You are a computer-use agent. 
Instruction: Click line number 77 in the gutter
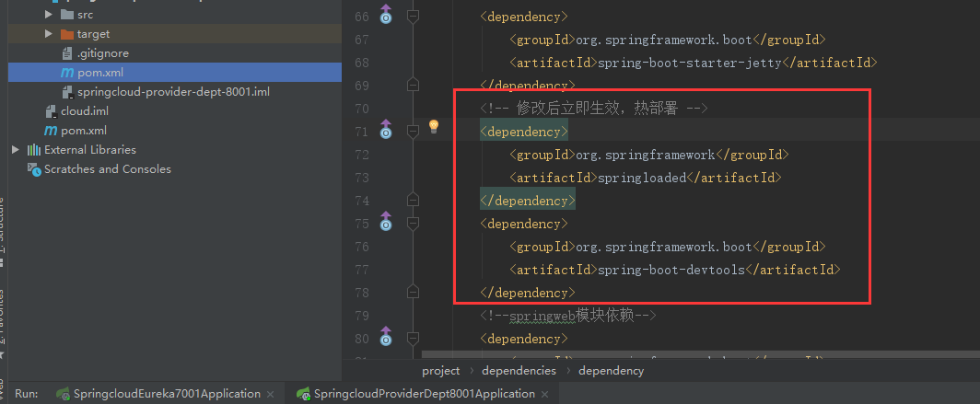coord(362,271)
